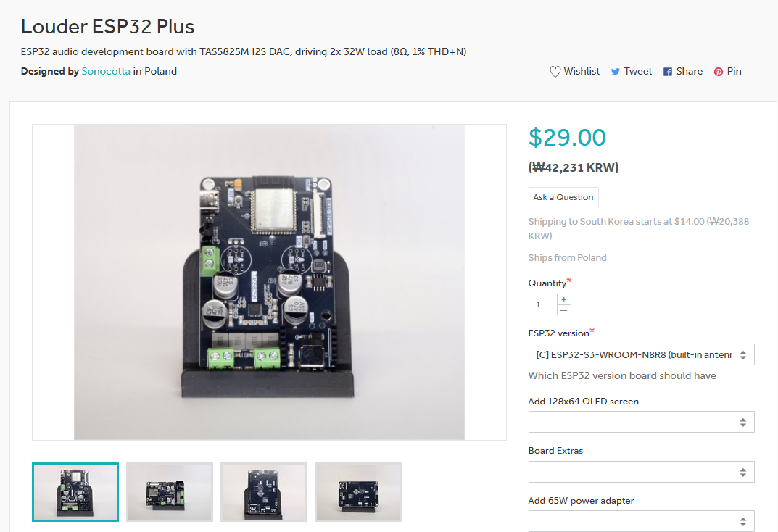Increase quantity with the plus button
The width and height of the screenshot is (778, 532).
coord(563,299)
